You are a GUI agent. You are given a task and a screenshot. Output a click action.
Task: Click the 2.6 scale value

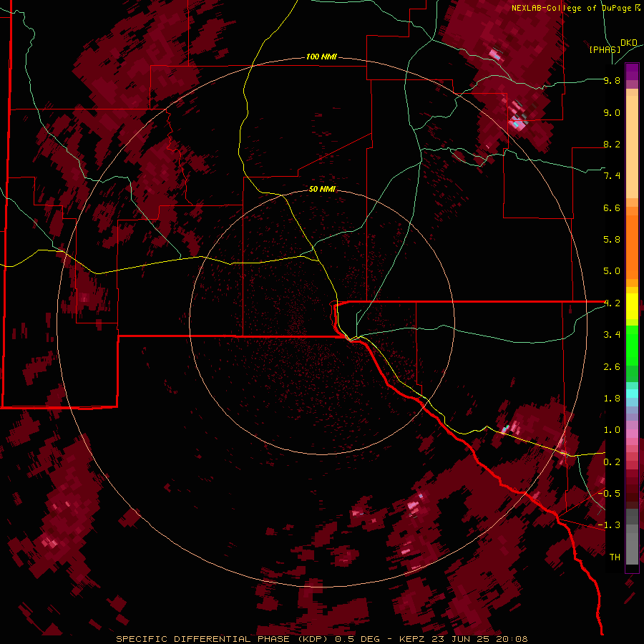[612, 366]
